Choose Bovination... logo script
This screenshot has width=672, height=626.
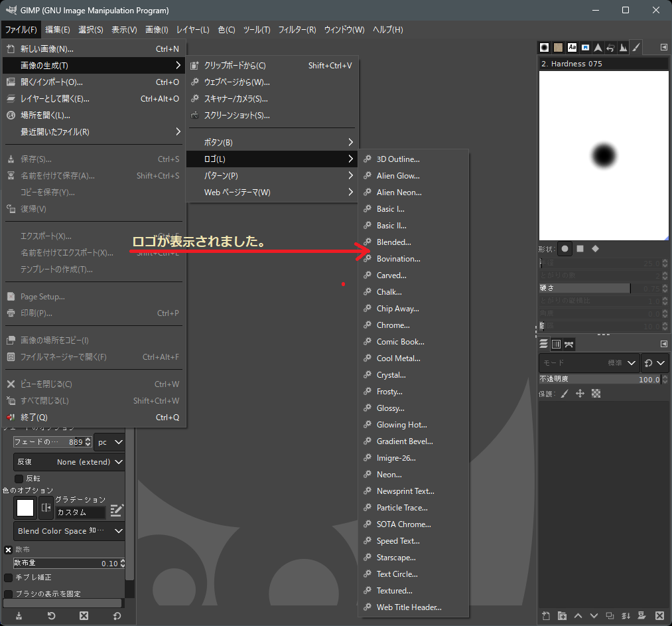[413, 259]
